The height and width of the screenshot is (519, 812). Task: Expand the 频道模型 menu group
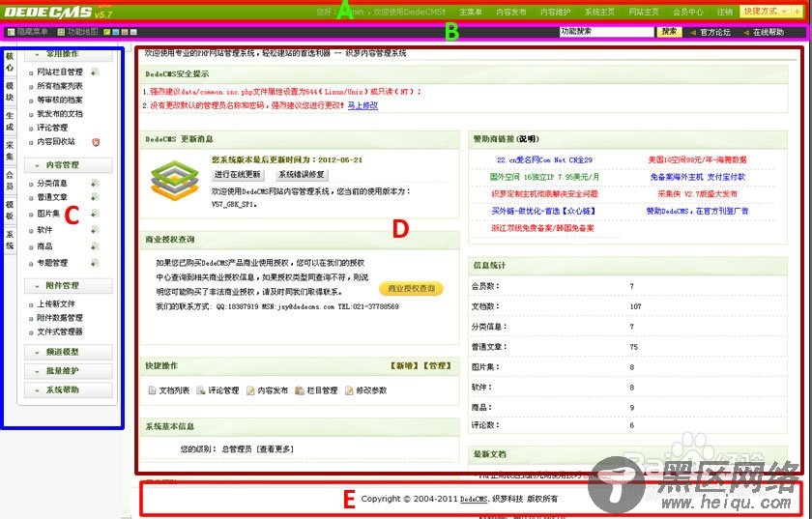[69, 352]
